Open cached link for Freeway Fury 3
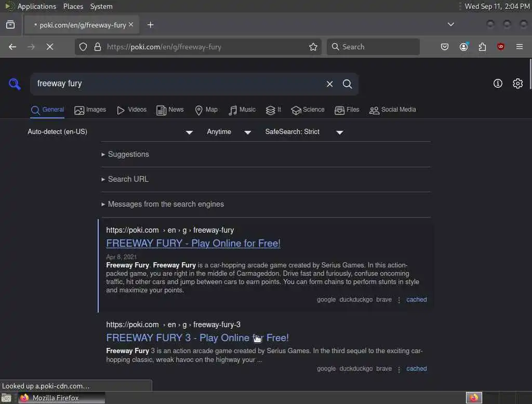The height and width of the screenshot is (404, 532). [416, 369]
